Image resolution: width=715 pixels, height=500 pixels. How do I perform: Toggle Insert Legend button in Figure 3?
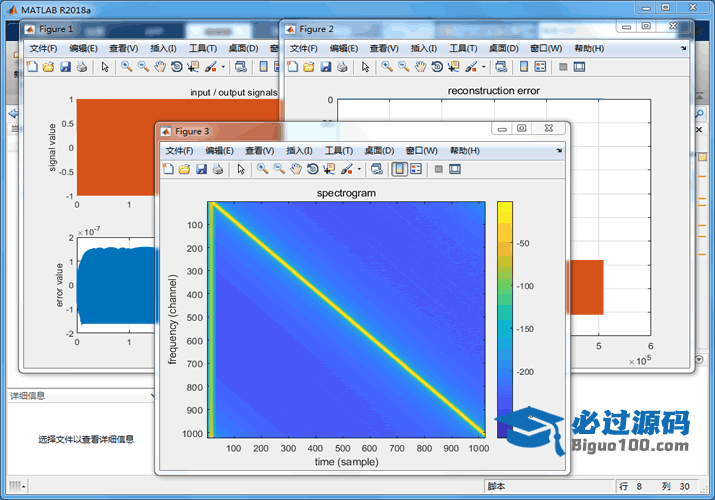pyautogui.click(x=415, y=169)
